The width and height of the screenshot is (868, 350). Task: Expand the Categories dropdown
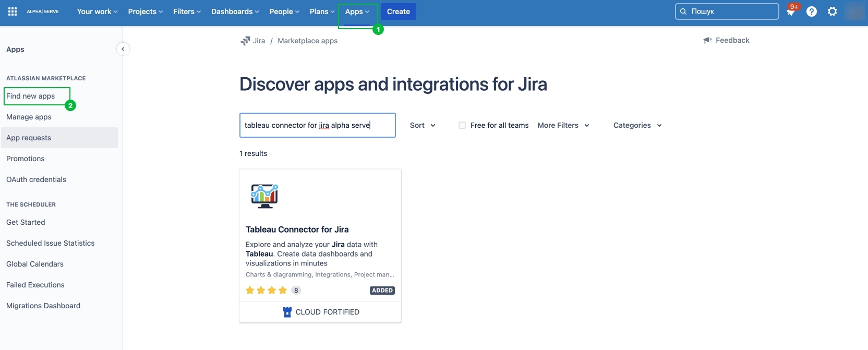(x=637, y=125)
